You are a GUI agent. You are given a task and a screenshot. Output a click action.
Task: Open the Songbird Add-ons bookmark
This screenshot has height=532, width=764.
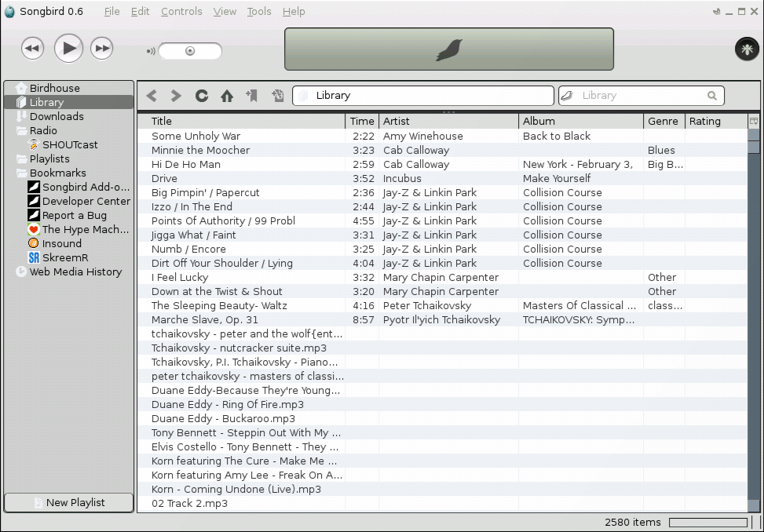click(68, 187)
